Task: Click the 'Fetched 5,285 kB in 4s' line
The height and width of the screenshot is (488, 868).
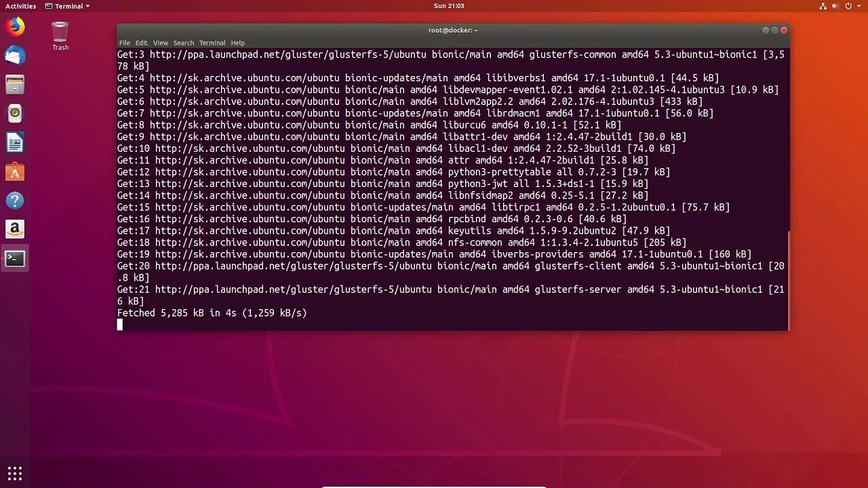Action: [212, 313]
